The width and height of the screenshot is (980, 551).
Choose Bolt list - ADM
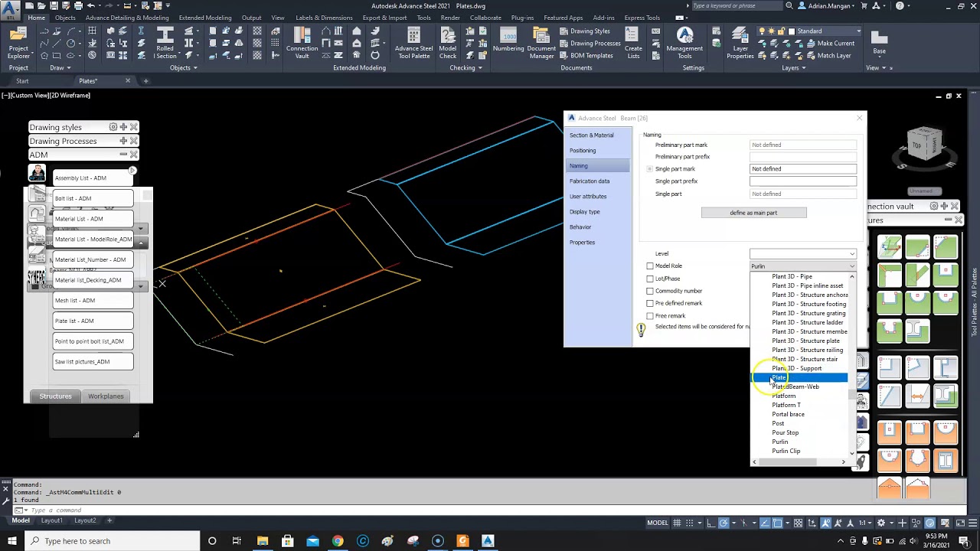pos(93,199)
